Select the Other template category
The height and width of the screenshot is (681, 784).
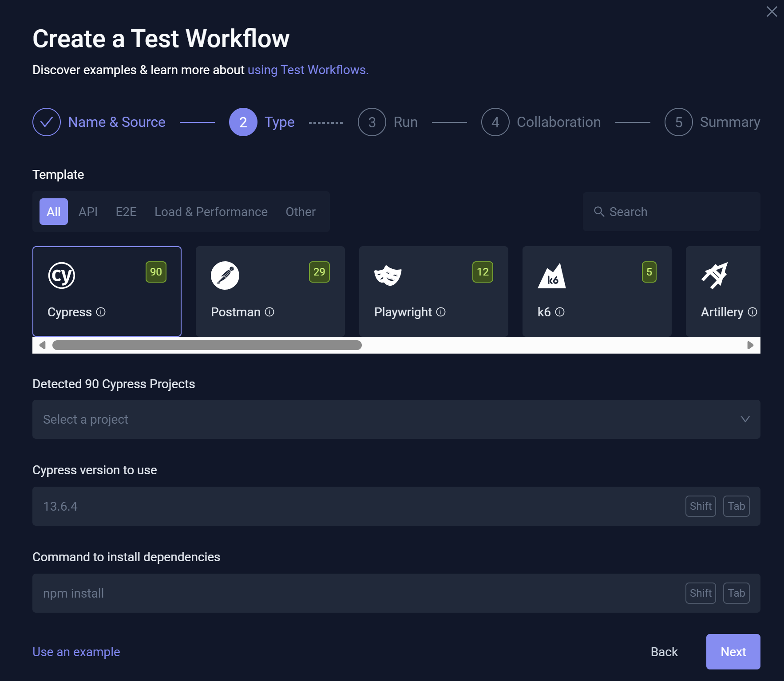(300, 212)
